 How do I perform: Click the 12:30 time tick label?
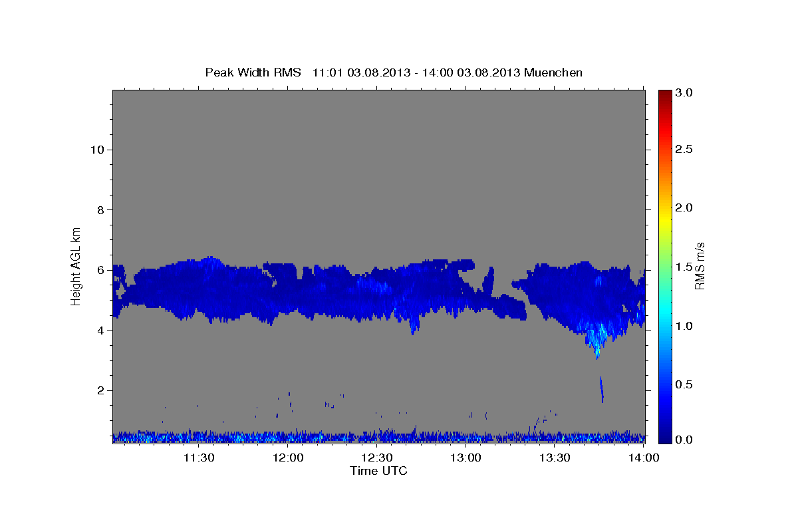click(377, 458)
